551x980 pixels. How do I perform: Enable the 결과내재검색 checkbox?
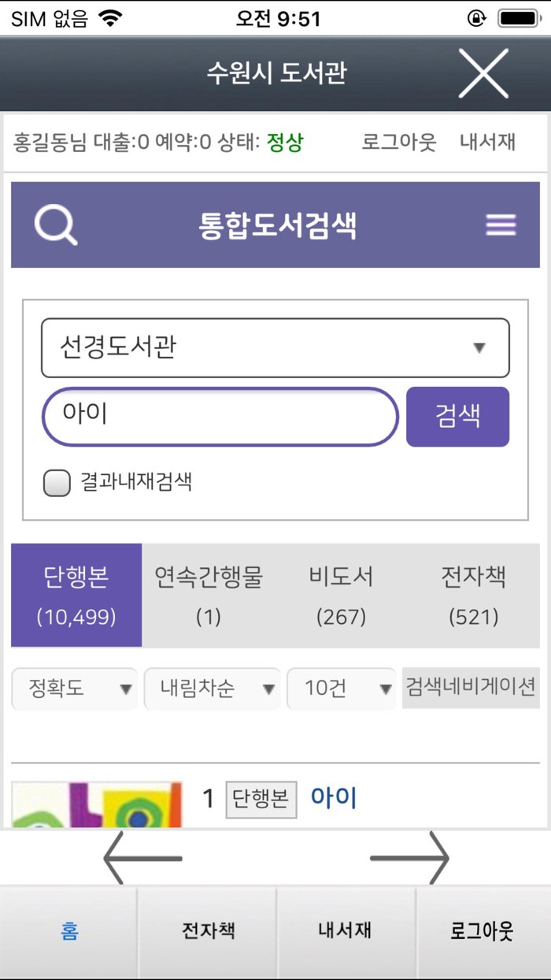pyautogui.click(x=56, y=482)
